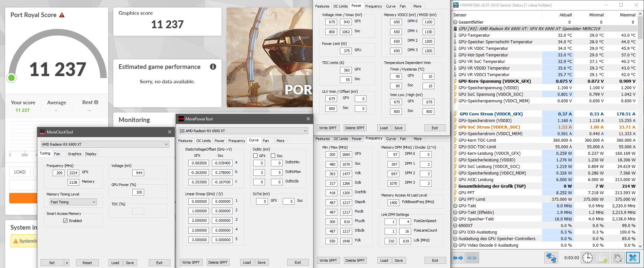Click TDC Limits GFX field 360
This screenshot has width=644, height=268.
[x=347, y=70]
